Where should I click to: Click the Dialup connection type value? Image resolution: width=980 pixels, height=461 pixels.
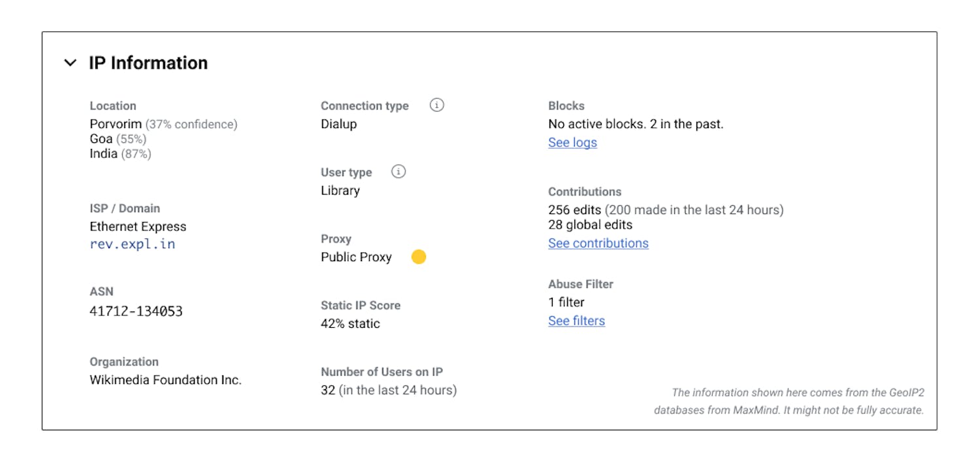coord(338,124)
